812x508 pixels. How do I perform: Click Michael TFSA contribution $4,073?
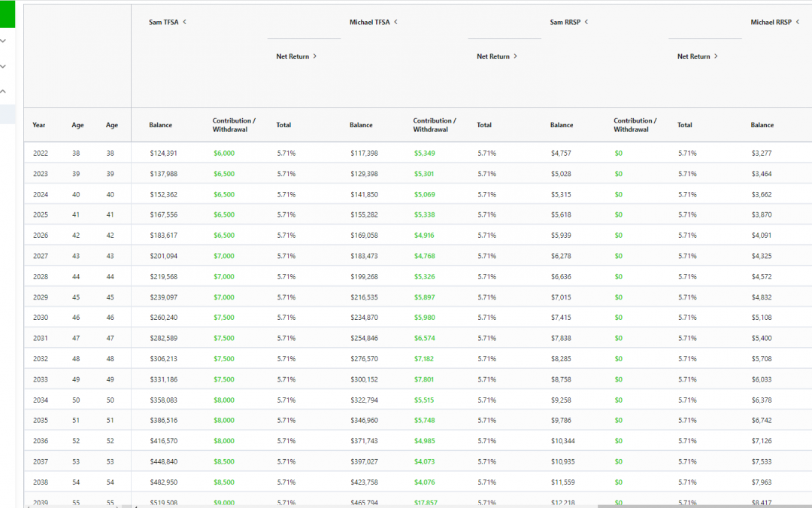coord(425,461)
